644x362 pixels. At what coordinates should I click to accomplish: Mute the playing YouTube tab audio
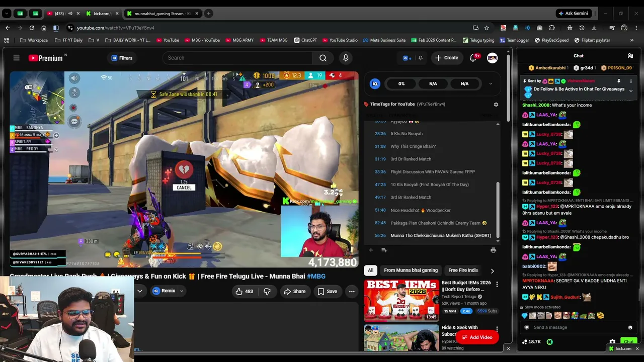(x=70, y=14)
